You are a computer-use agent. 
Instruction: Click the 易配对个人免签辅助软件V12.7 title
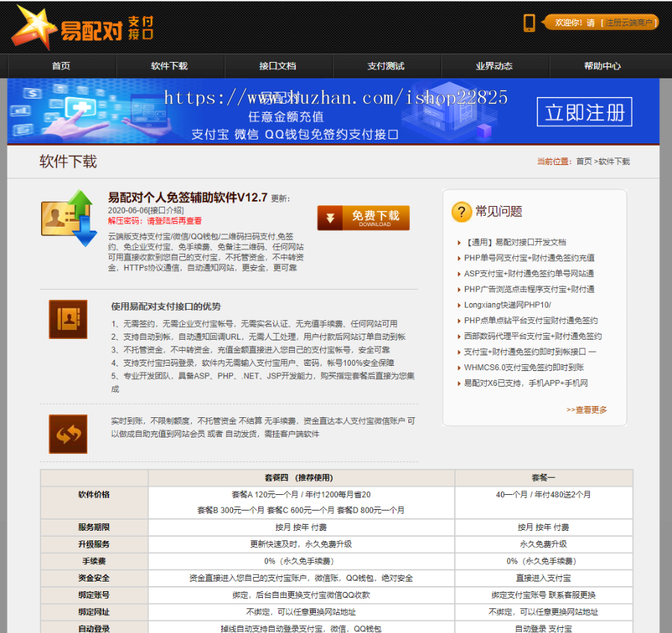point(187,198)
